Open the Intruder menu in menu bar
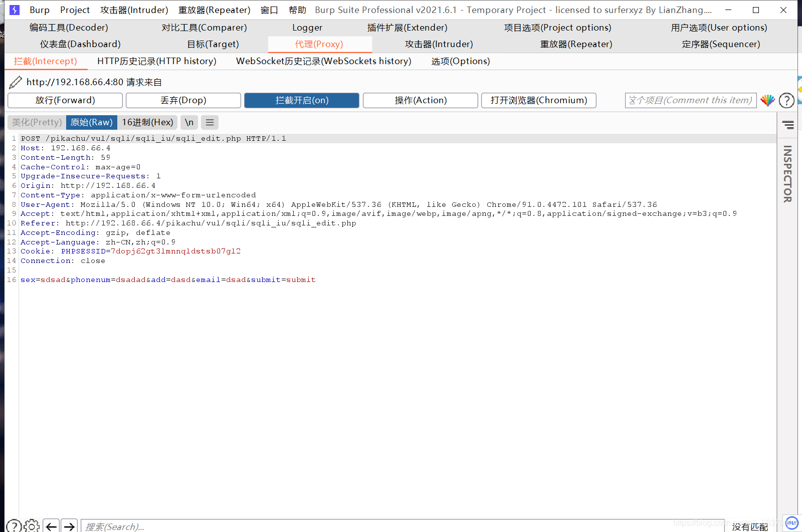The width and height of the screenshot is (802, 532). tap(134, 10)
